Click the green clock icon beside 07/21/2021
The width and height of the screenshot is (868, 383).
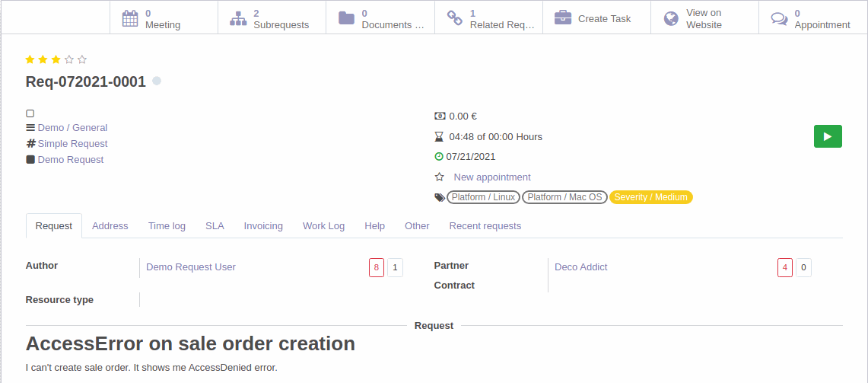[439, 156]
